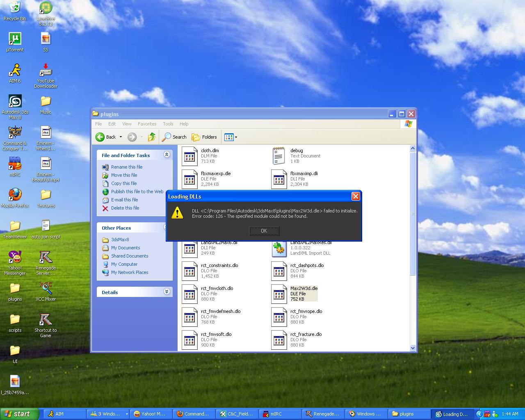Image resolution: width=525 pixels, height=420 pixels.
Task: Click the Rename this file link
Action: pos(127,167)
